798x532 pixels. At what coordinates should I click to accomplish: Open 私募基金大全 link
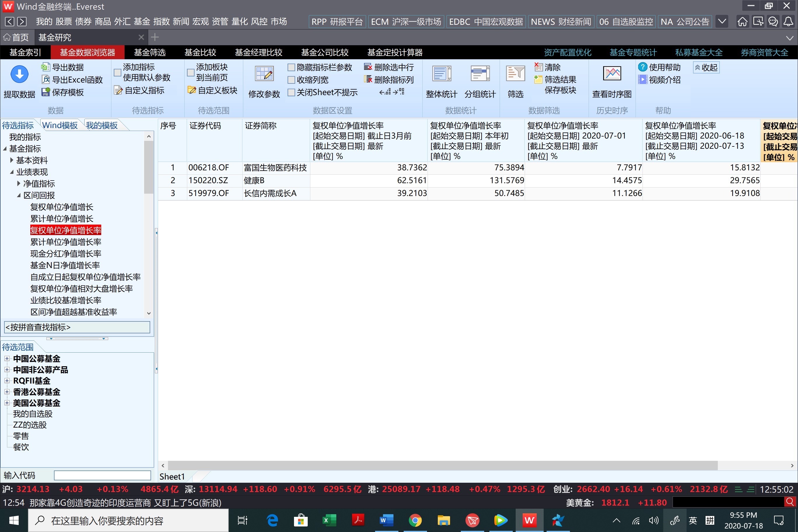[699, 52]
